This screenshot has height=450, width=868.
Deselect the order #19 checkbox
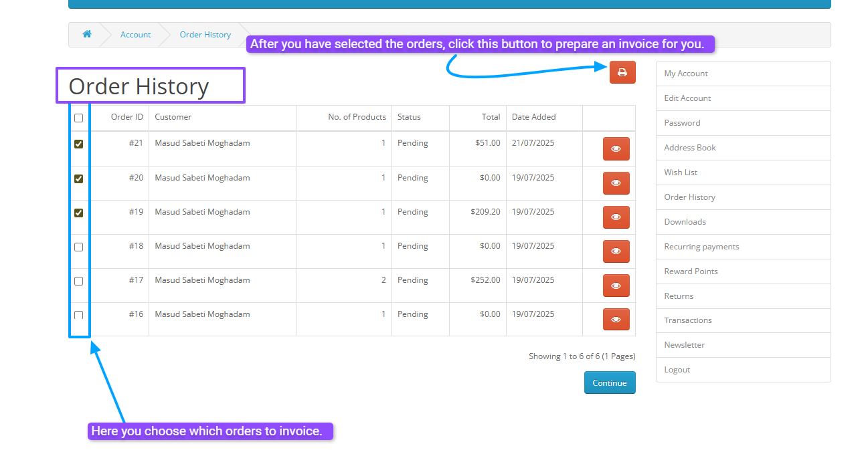coord(78,213)
